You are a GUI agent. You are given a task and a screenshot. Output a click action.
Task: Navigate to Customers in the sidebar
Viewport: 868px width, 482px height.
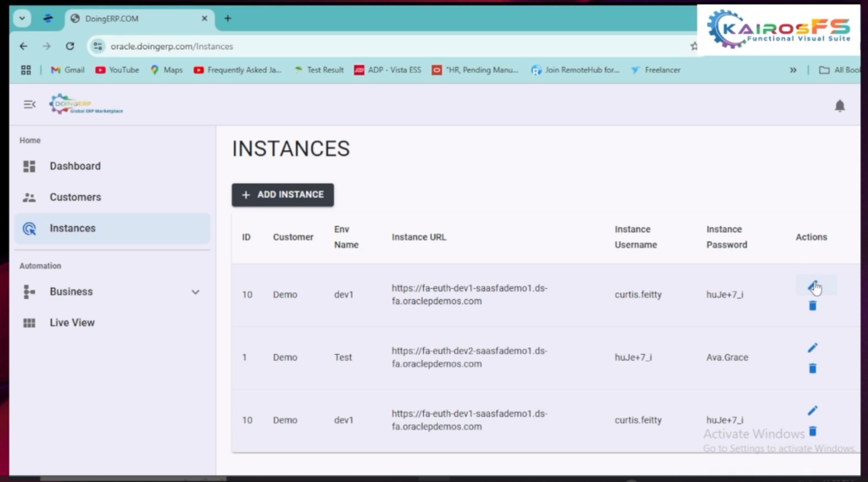pos(75,197)
